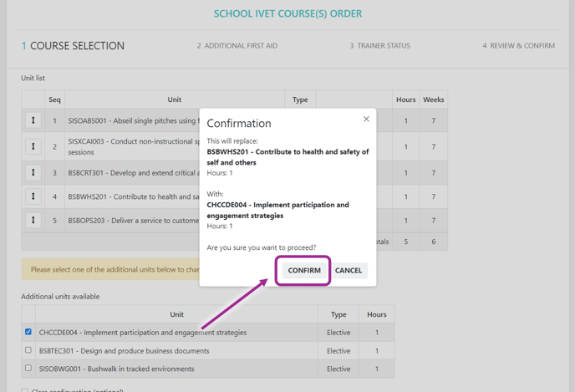Click bold BSBWHS201 text in the dialog
This screenshot has width=575, height=392.
click(x=287, y=157)
